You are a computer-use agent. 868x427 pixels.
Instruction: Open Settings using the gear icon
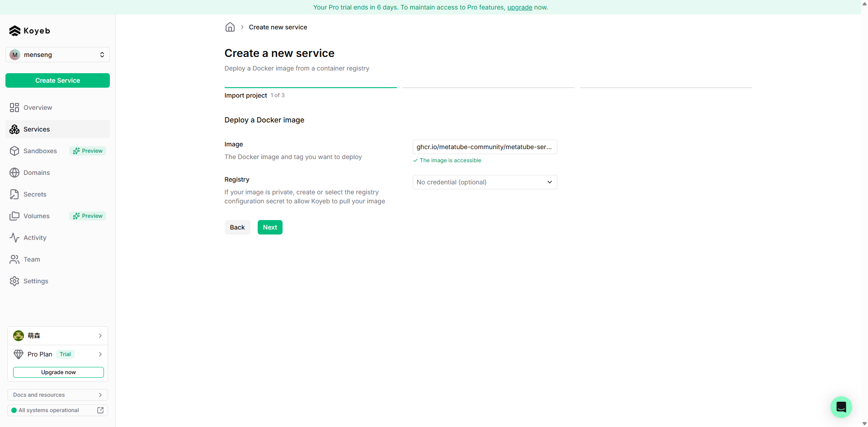(14, 281)
